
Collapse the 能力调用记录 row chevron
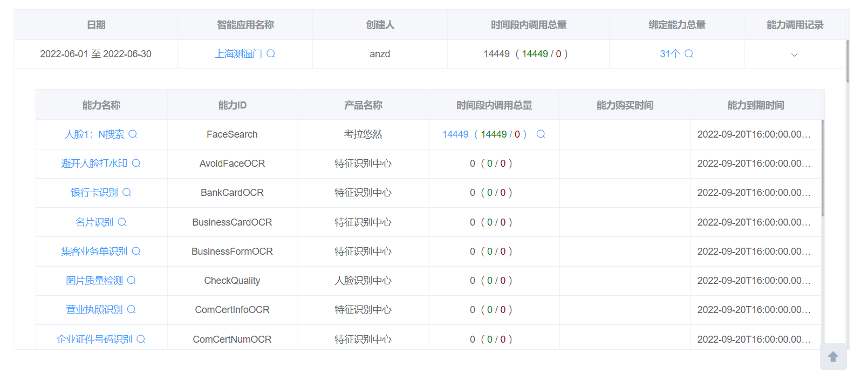click(794, 55)
